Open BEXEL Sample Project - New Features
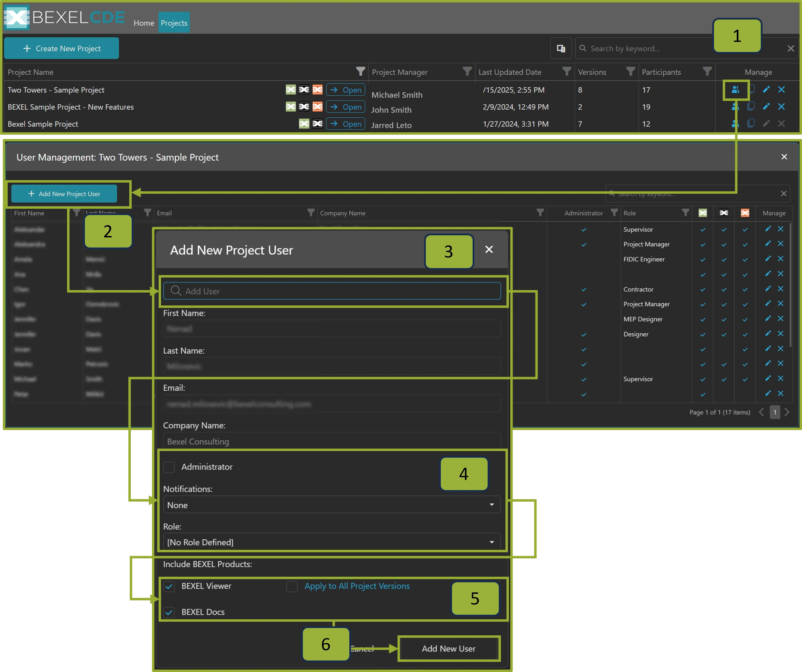The width and height of the screenshot is (802, 672). pos(345,107)
